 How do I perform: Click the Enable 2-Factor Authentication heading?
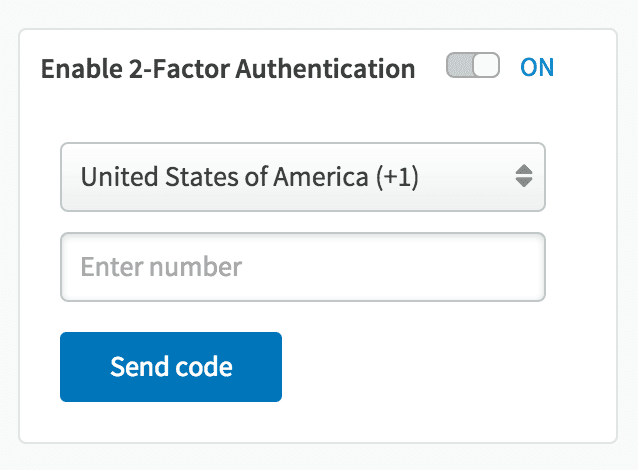(227, 69)
